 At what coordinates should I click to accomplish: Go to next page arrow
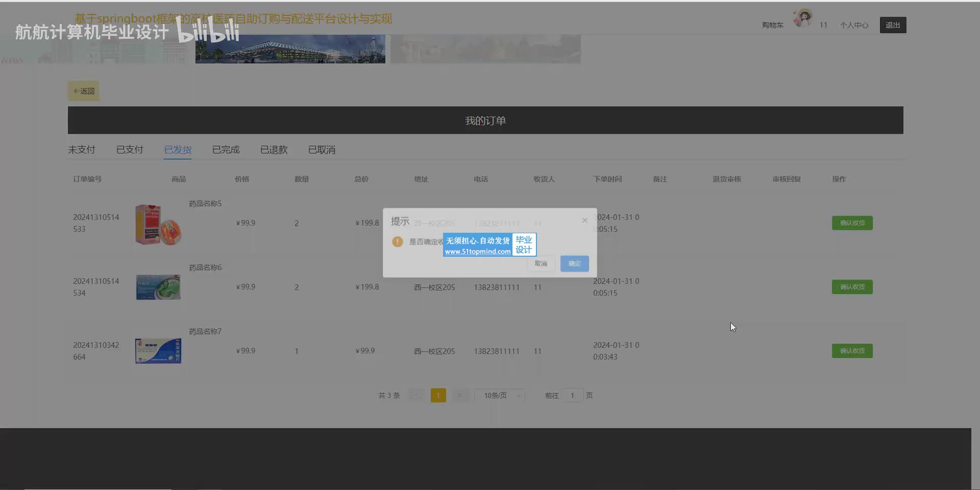click(459, 395)
